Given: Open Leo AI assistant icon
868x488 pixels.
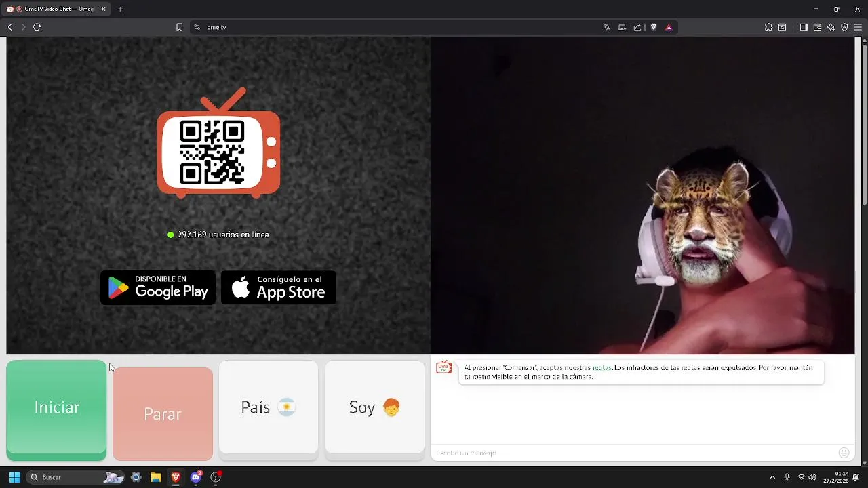Looking at the screenshot, I should (x=831, y=27).
